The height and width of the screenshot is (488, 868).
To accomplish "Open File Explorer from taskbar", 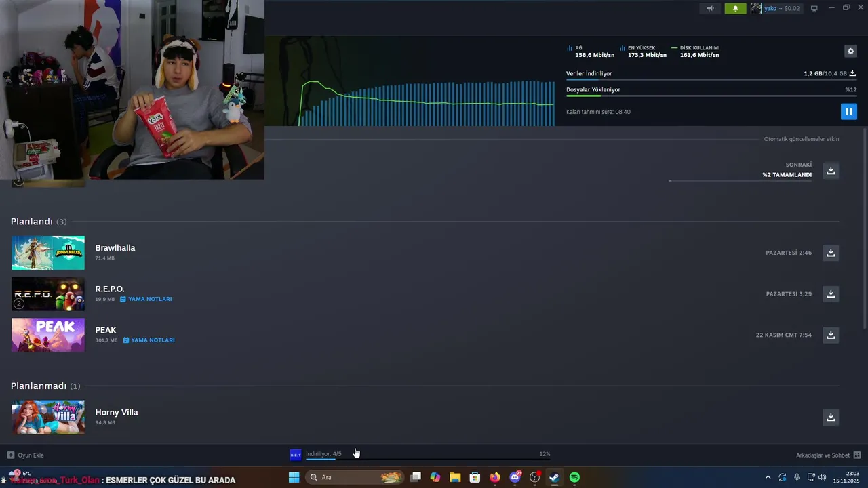I will pos(455,477).
